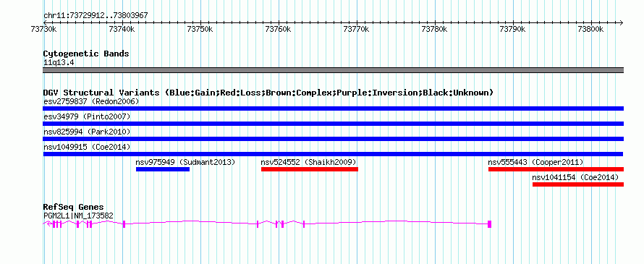The height and width of the screenshot is (264, 644).
Task: Open the nsv1041154 (Coe2014) variant label
Action: [x=575, y=177]
